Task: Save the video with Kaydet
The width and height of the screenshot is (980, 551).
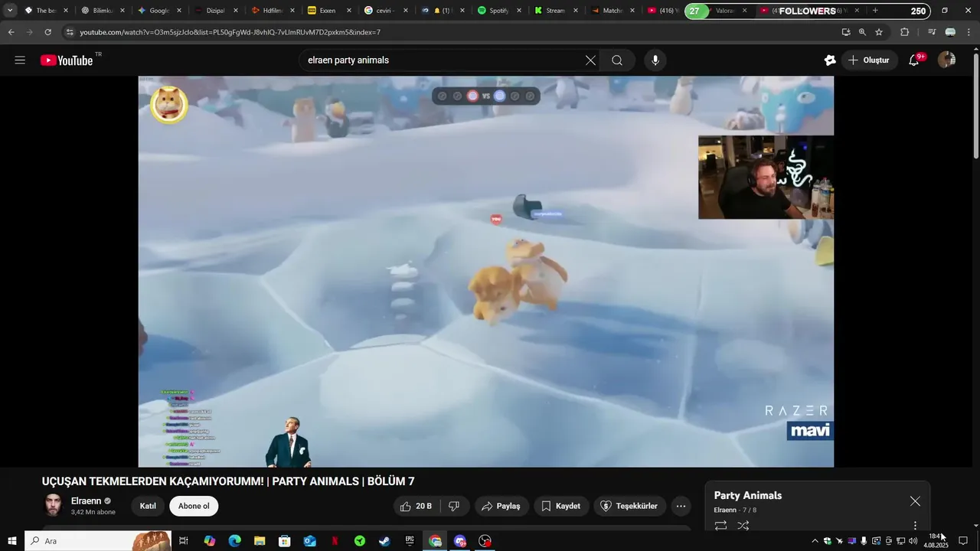Action: 561,507
